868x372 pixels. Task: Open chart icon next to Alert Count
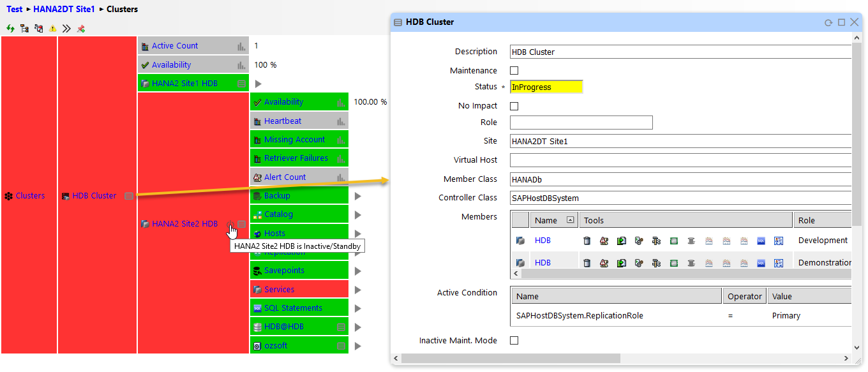[341, 177]
